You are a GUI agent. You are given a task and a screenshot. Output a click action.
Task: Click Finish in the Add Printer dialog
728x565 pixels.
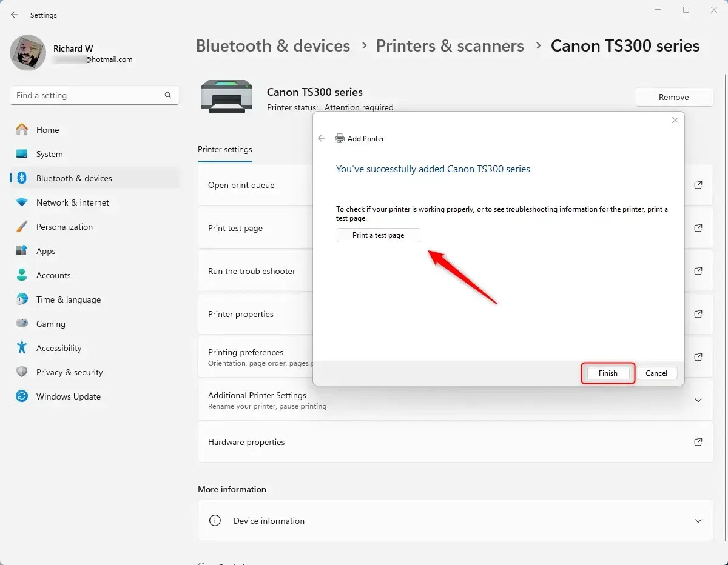click(x=607, y=373)
